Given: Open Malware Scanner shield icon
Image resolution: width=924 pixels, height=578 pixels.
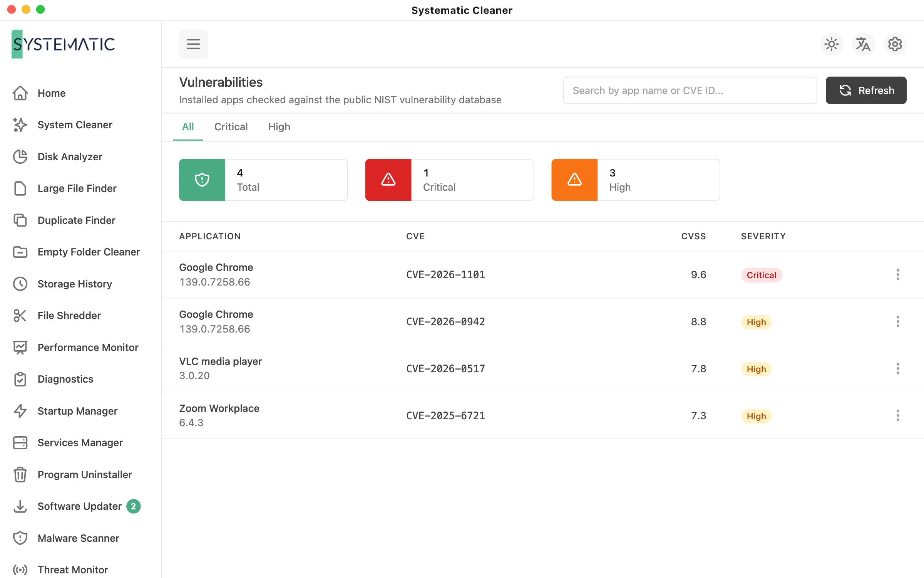Looking at the screenshot, I should (20, 538).
